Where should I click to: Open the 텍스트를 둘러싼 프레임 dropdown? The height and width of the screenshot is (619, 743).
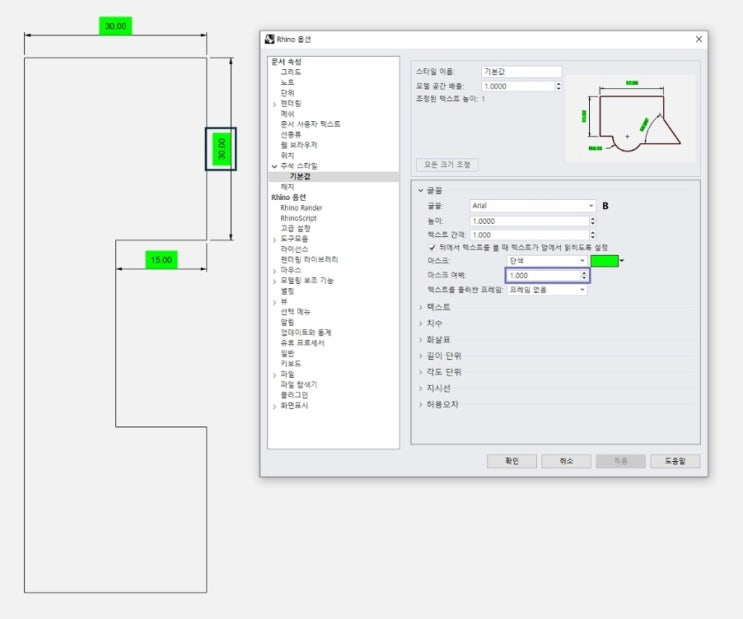pos(547,290)
